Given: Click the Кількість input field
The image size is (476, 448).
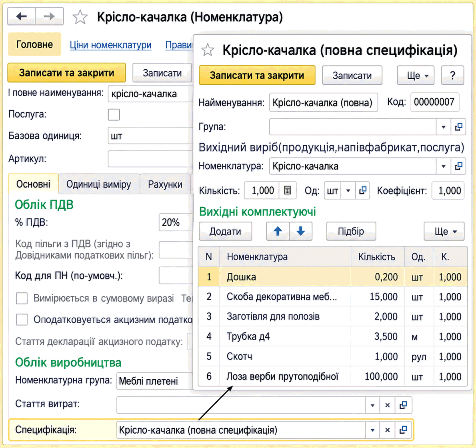Looking at the screenshot, I should tap(262, 191).
